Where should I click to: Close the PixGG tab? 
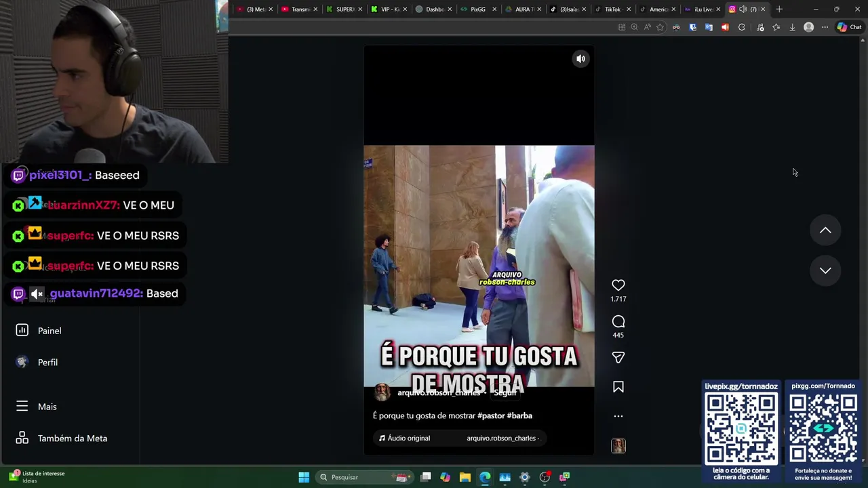pyautogui.click(x=494, y=9)
